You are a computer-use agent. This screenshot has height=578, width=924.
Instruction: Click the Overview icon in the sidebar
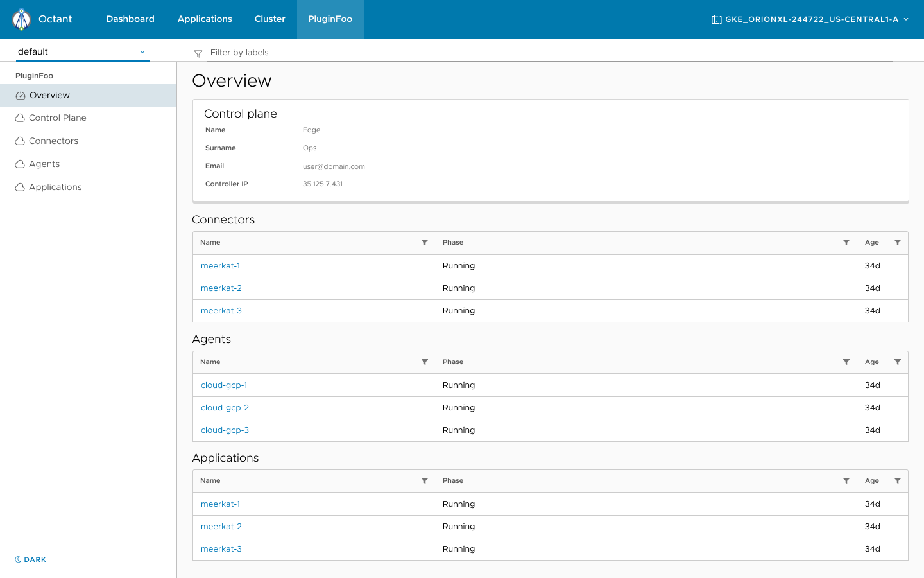20,95
